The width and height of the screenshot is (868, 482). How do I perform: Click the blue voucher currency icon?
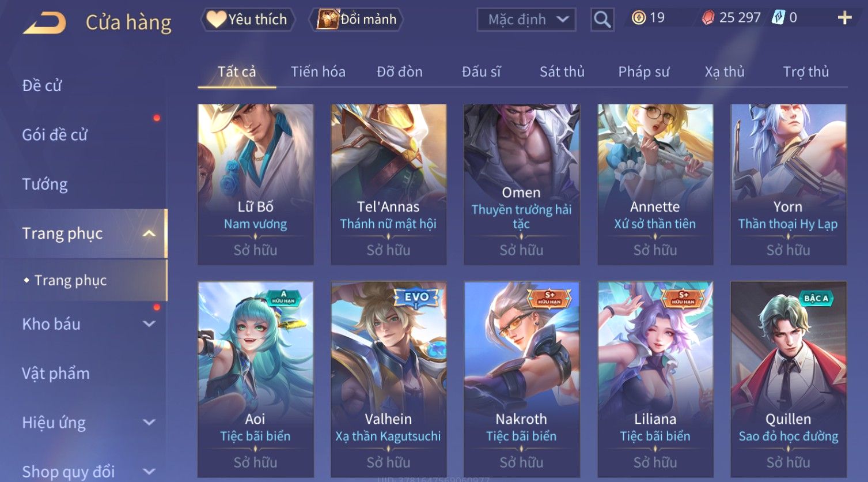click(x=778, y=18)
